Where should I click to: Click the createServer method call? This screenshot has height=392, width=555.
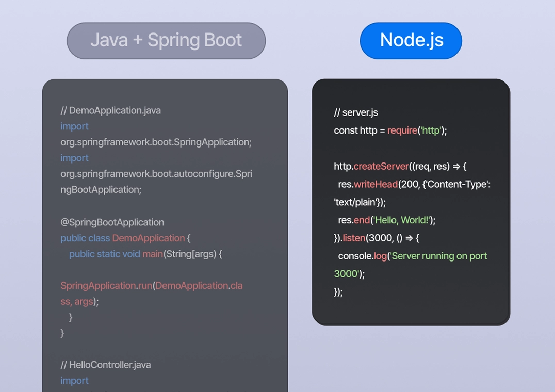pyautogui.click(x=381, y=166)
